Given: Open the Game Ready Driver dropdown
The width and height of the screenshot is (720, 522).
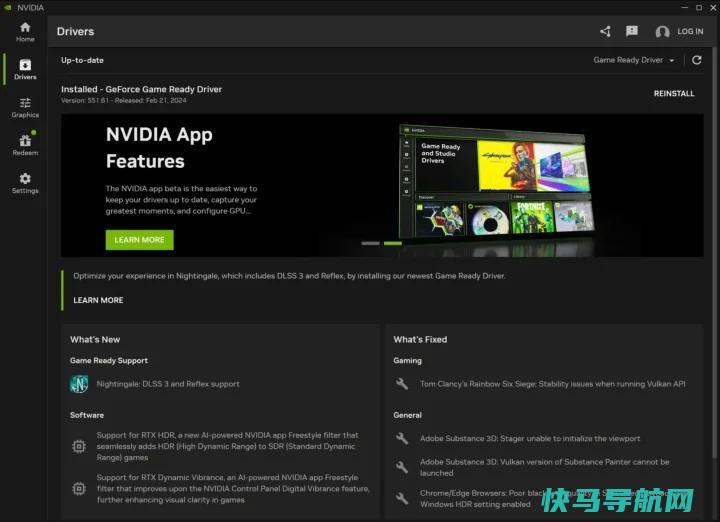Looking at the screenshot, I should click(x=634, y=60).
